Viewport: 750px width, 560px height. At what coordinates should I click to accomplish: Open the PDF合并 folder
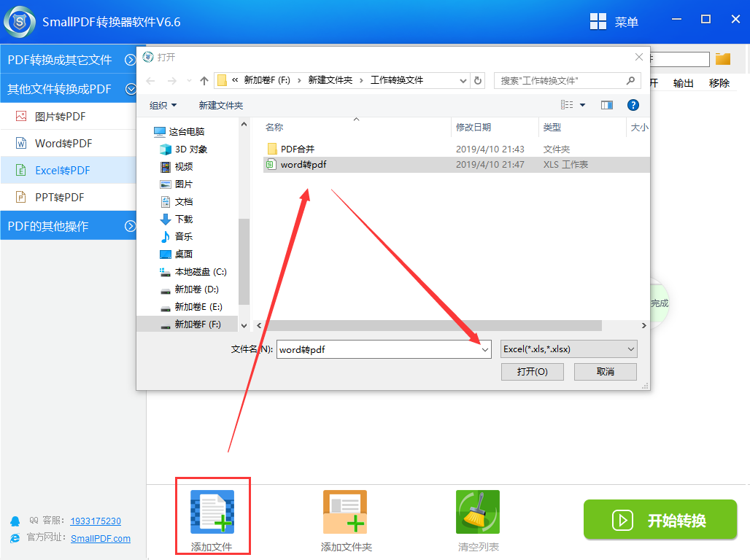tap(297, 149)
